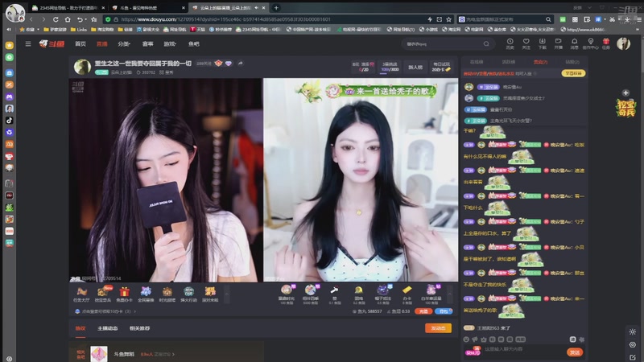Toggle the brightness sun icon at bottom right
Viewport: 644px width, 362px height.
(x=633, y=331)
